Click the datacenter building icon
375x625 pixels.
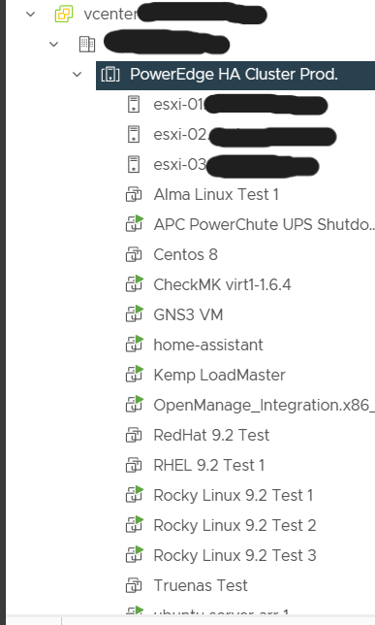pyautogui.click(x=87, y=44)
